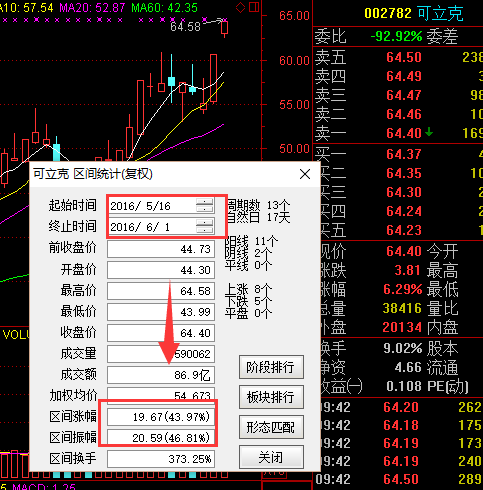
Task: Open 阶段排行 ranking button
Action: 271,367
